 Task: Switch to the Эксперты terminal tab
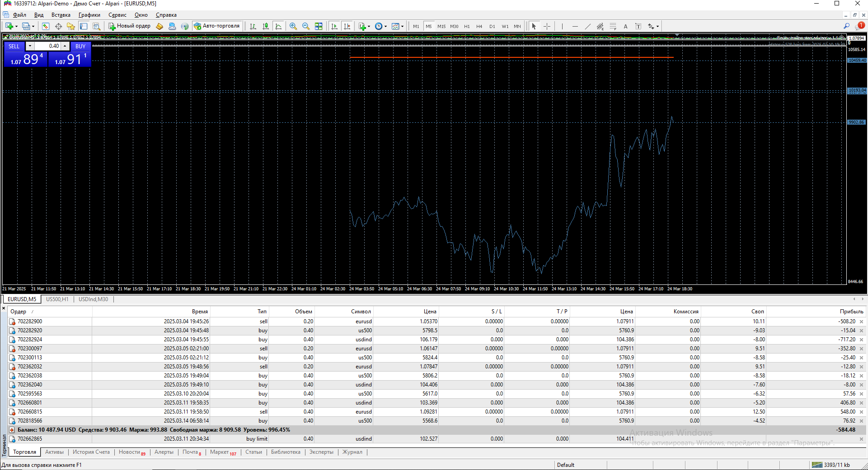(321, 452)
